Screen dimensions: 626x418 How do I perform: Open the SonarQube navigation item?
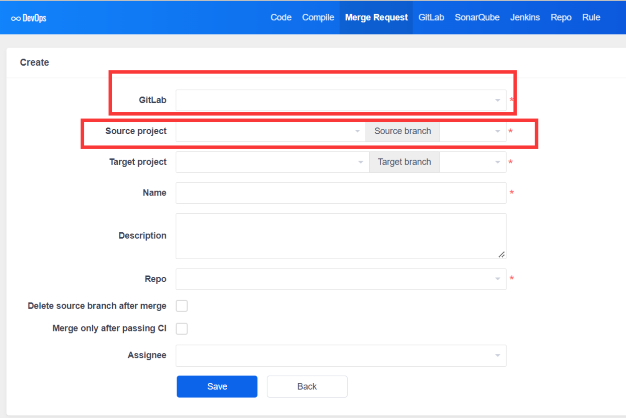[480, 17]
